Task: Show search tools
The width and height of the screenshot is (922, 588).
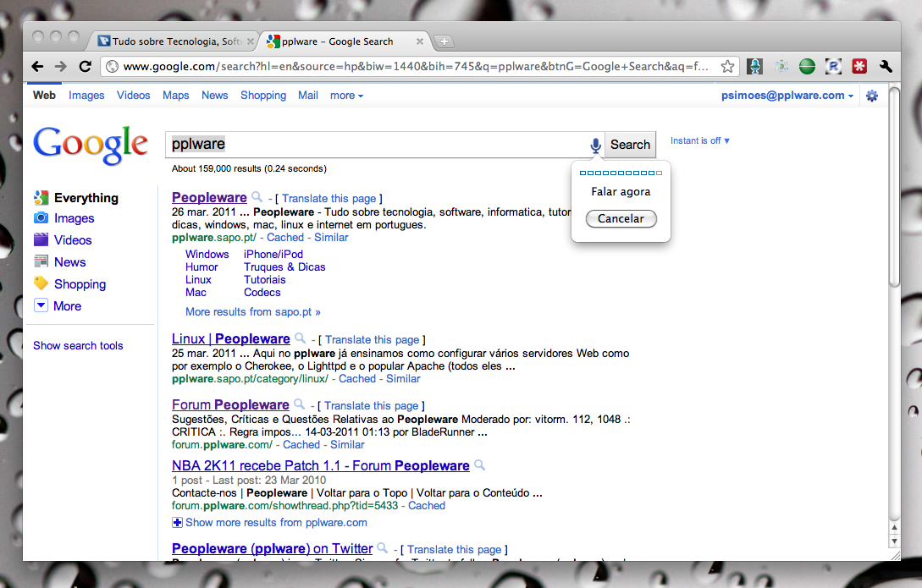Action: (78, 345)
